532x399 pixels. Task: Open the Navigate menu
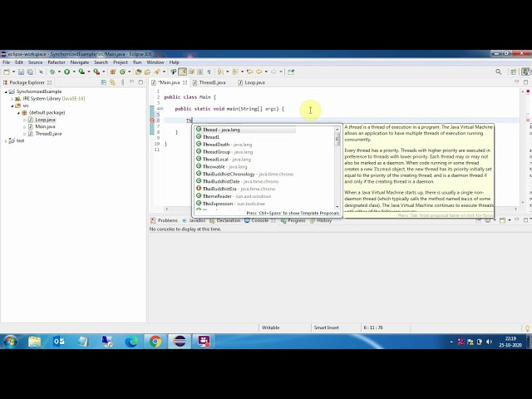click(80, 62)
